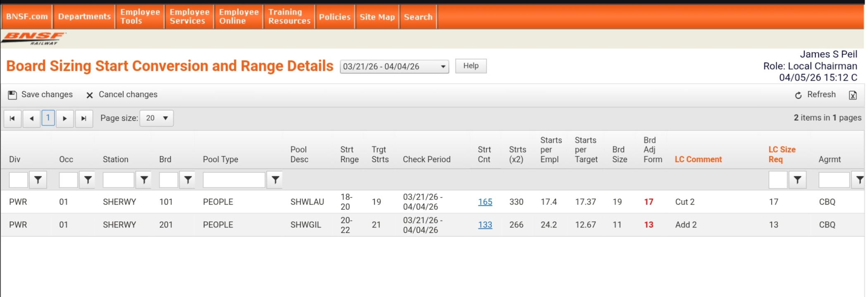Screen dimensions: 868x297
Task: Click the Refresh icon in toolbar
Action: pyautogui.click(x=798, y=95)
